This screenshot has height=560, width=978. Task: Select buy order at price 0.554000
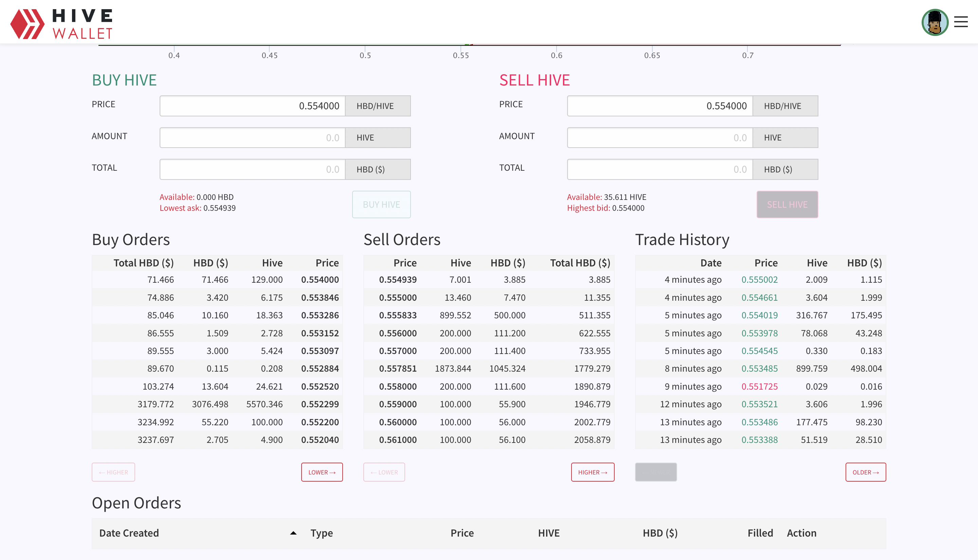click(x=217, y=280)
